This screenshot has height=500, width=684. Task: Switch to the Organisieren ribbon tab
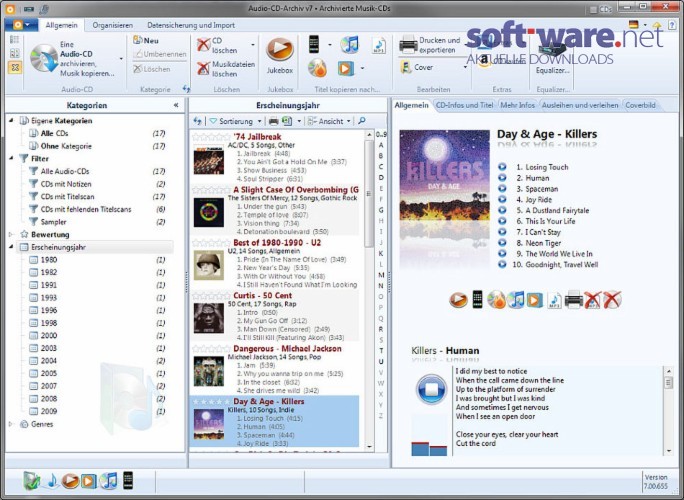click(x=113, y=25)
